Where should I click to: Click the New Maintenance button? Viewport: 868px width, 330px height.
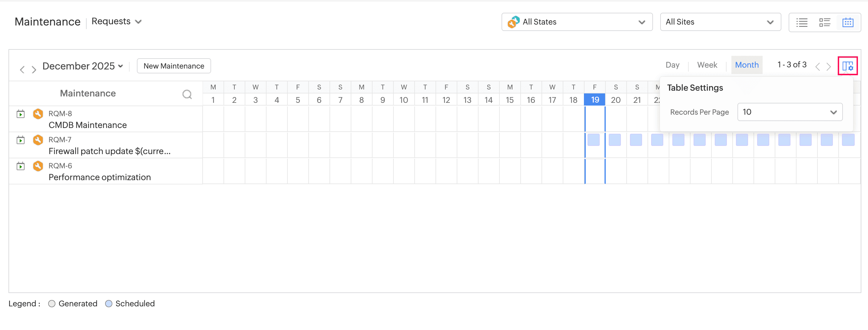[x=174, y=66]
